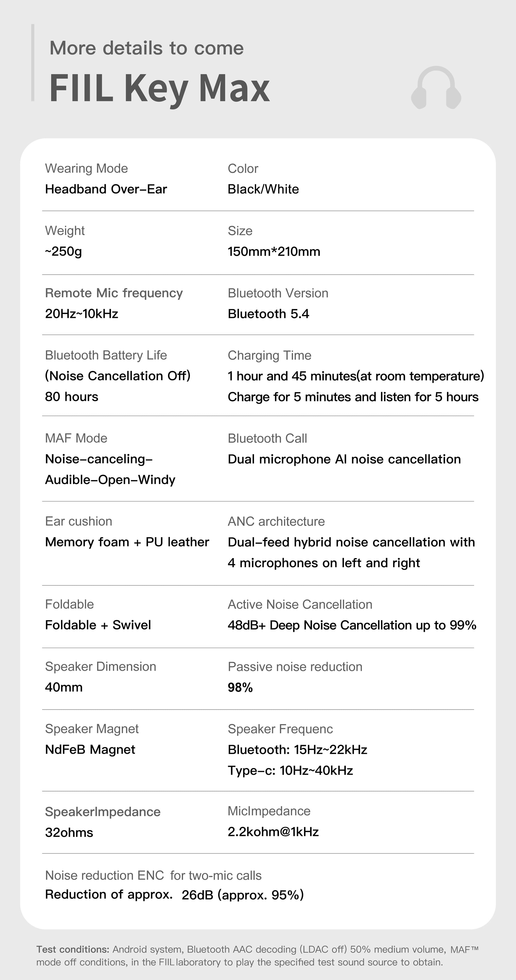Click the Bluetooth 5.4 version value
Screen dimensions: 516x980
pos(268,314)
